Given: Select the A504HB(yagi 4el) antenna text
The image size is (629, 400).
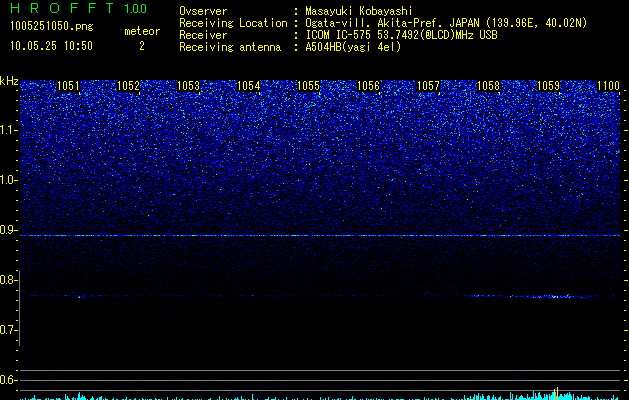Looking at the screenshot, I should coord(353,47).
